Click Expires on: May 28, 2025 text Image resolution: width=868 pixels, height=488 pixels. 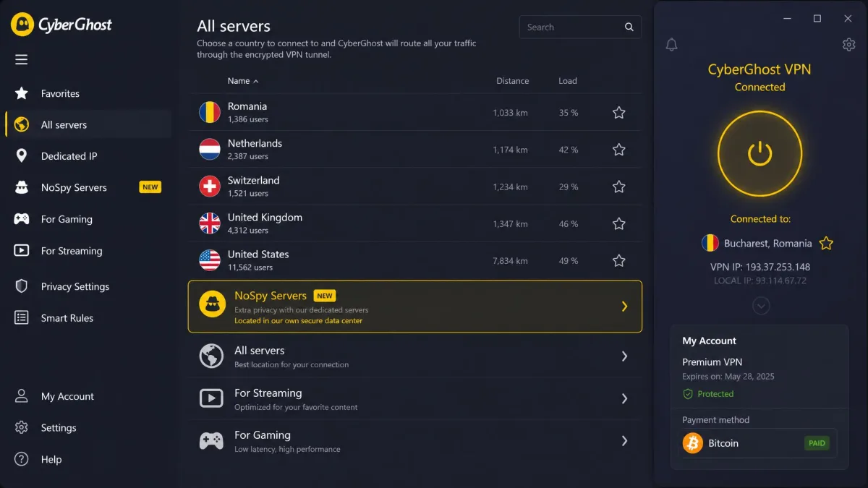728,377
